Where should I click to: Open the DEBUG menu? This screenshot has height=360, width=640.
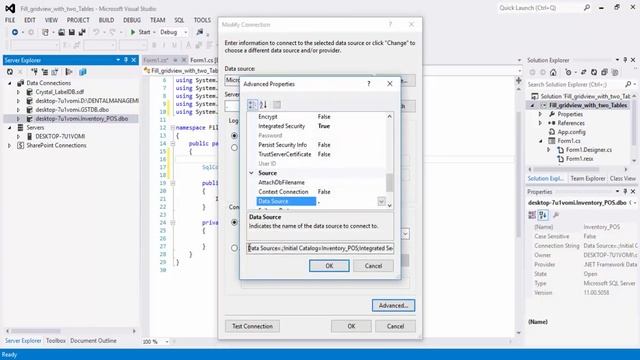tap(132, 20)
